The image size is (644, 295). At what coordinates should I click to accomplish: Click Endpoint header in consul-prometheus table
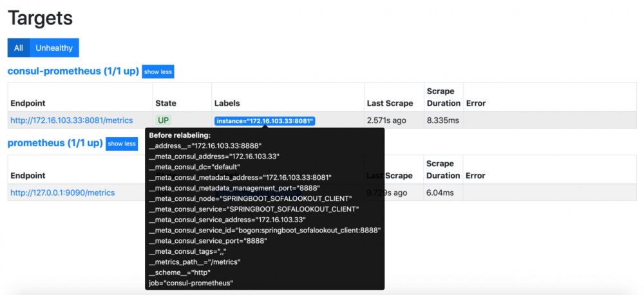click(28, 103)
